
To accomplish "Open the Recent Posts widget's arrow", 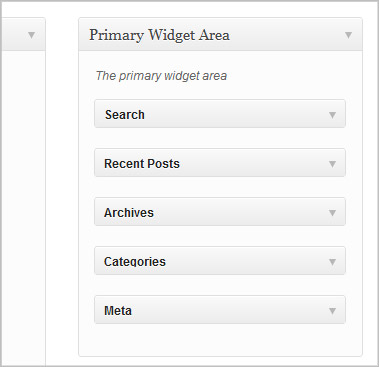I will tap(332, 164).
